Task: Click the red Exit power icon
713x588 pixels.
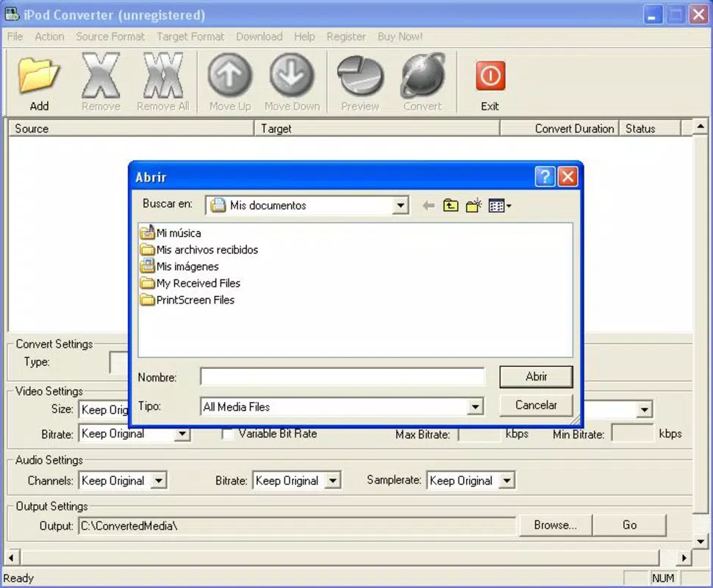Action: click(490, 76)
